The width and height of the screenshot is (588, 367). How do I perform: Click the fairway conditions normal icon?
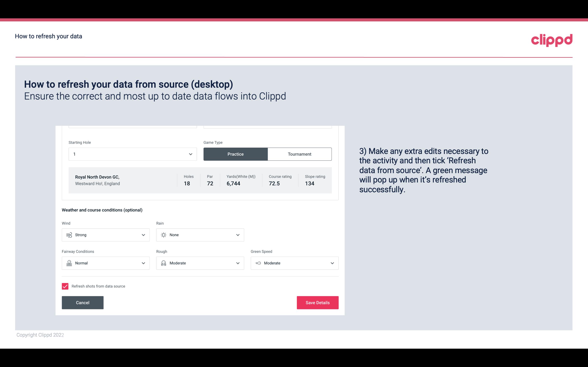pos(69,263)
